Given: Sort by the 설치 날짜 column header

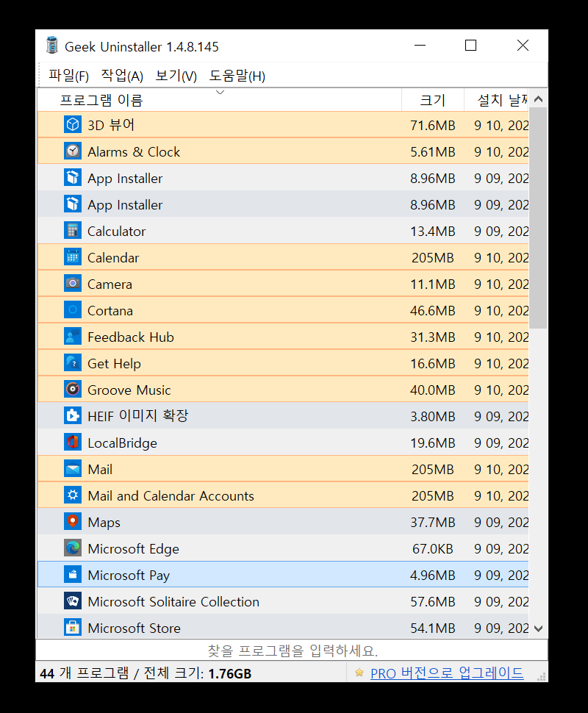Looking at the screenshot, I should pos(496,99).
